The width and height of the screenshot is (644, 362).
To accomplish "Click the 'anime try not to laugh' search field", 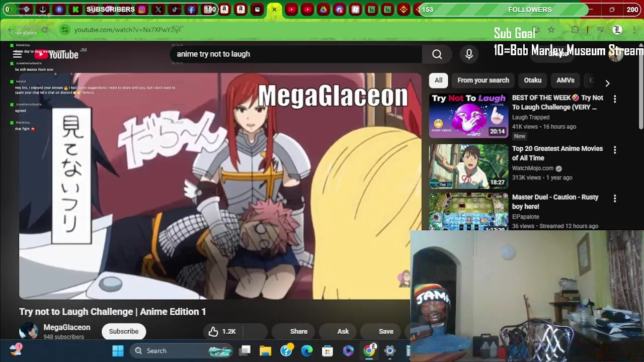I will (x=297, y=54).
